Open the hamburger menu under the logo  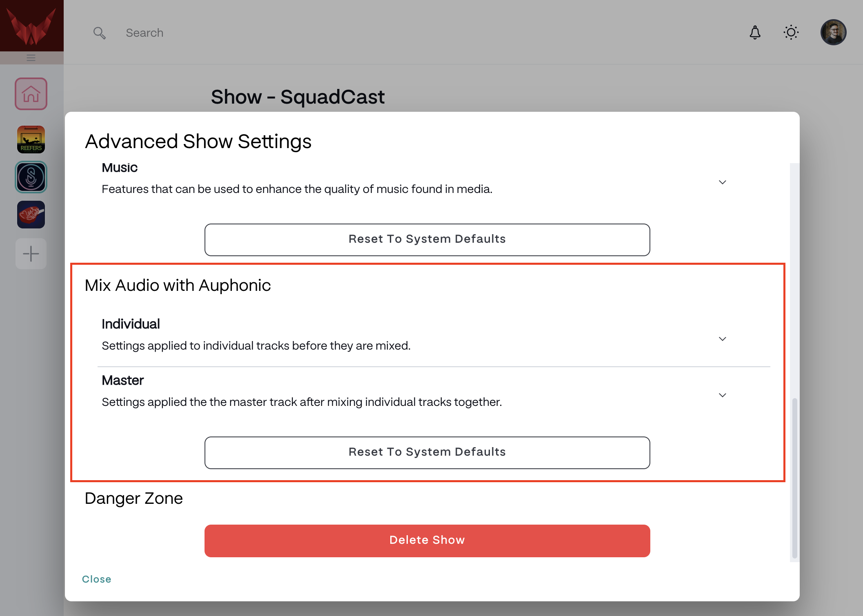click(31, 58)
